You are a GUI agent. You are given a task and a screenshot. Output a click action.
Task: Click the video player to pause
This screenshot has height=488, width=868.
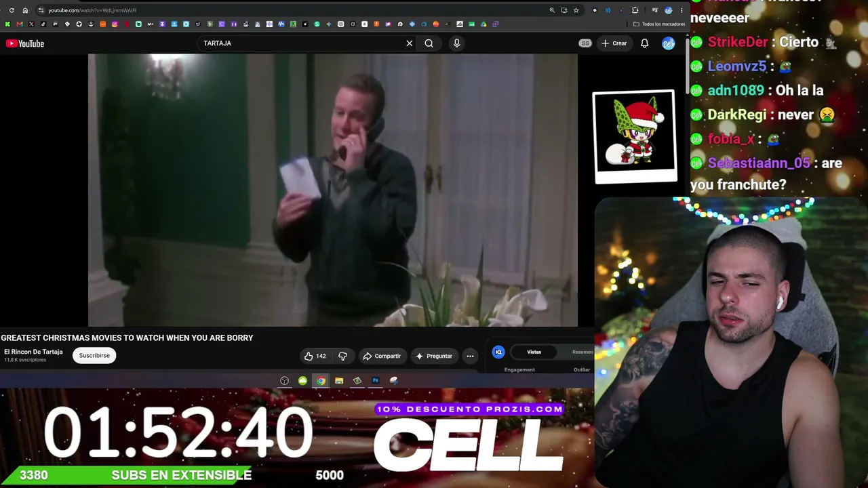[x=333, y=190]
